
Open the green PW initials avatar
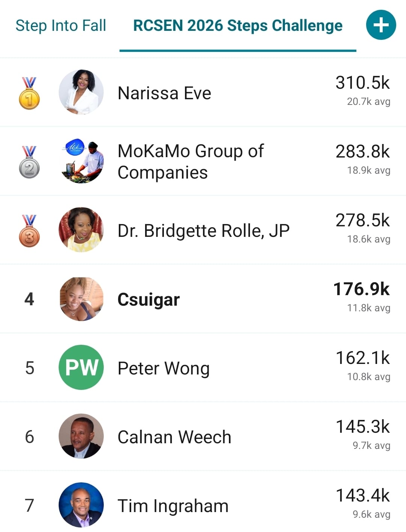[x=81, y=367]
